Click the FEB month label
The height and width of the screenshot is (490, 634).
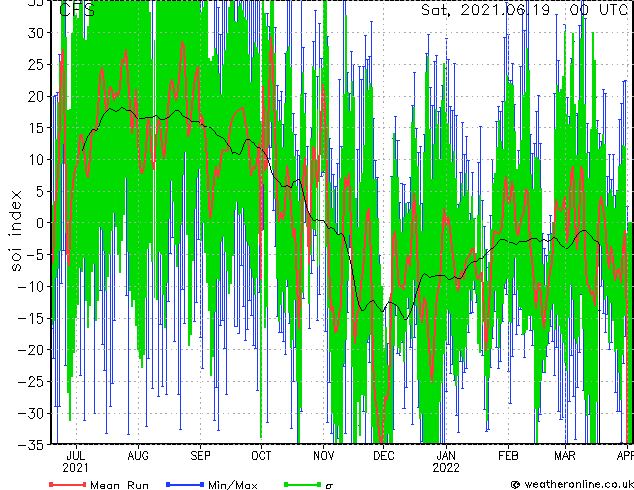pyautogui.click(x=508, y=456)
